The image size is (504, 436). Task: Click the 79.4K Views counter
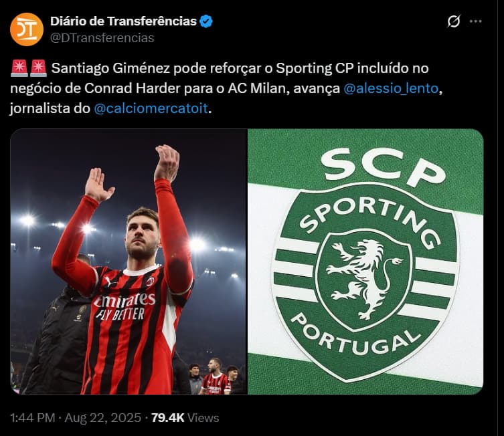click(185, 418)
